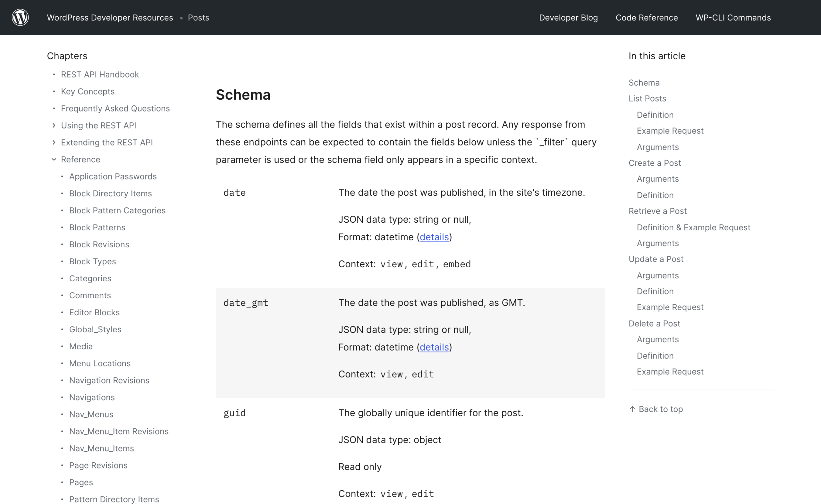Open Categories reference page
This screenshot has height=504, width=821.
coord(90,278)
